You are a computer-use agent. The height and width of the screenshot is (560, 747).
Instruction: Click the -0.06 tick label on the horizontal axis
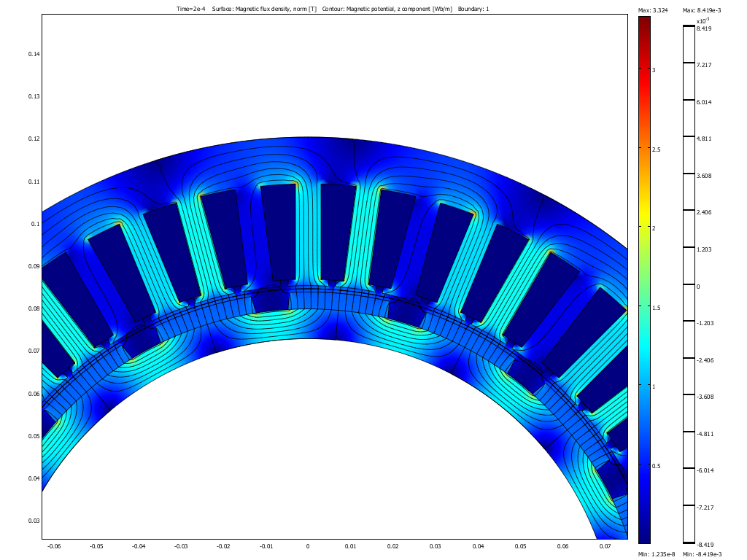(x=54, y=545)
